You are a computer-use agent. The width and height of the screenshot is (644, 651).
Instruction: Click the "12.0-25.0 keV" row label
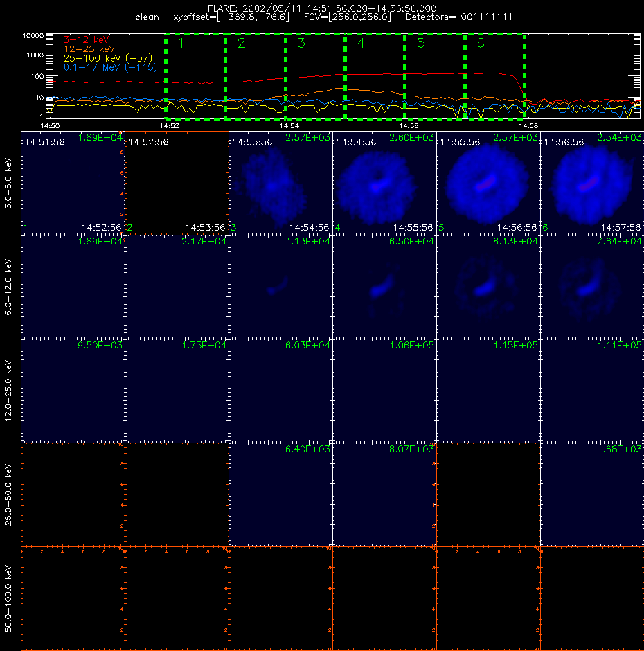[8, 391]
